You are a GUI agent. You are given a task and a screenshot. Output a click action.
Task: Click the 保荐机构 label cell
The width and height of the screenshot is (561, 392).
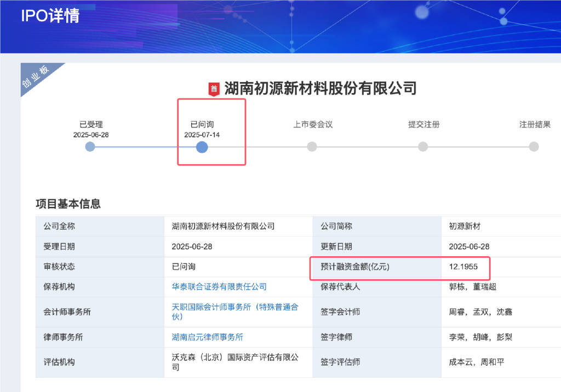[x=100, y=286]
